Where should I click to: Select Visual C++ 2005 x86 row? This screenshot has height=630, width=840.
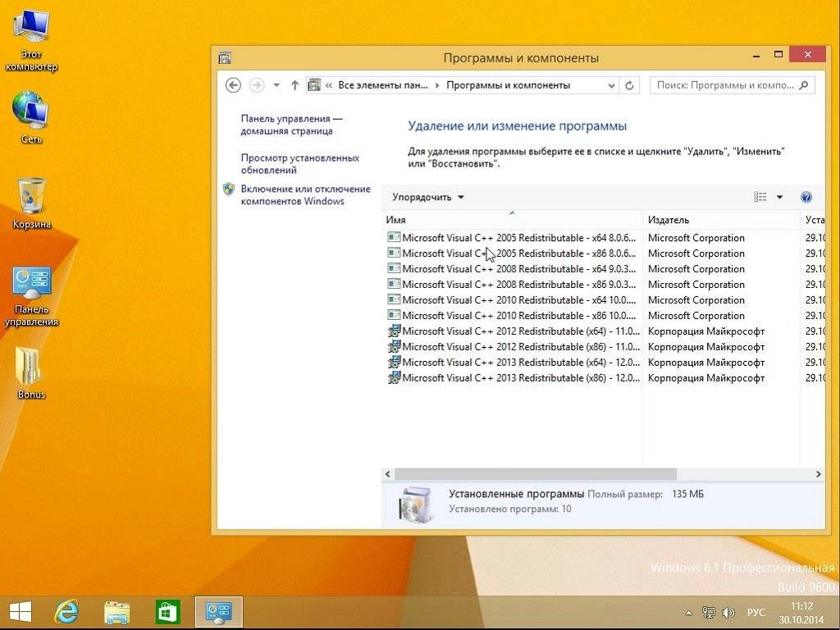pos(605,253)
